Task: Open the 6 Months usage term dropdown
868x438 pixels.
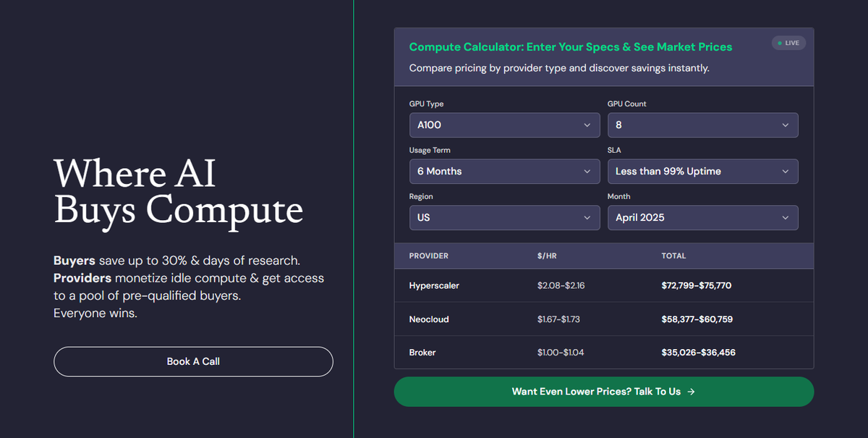Action: [x=504, y=172]
